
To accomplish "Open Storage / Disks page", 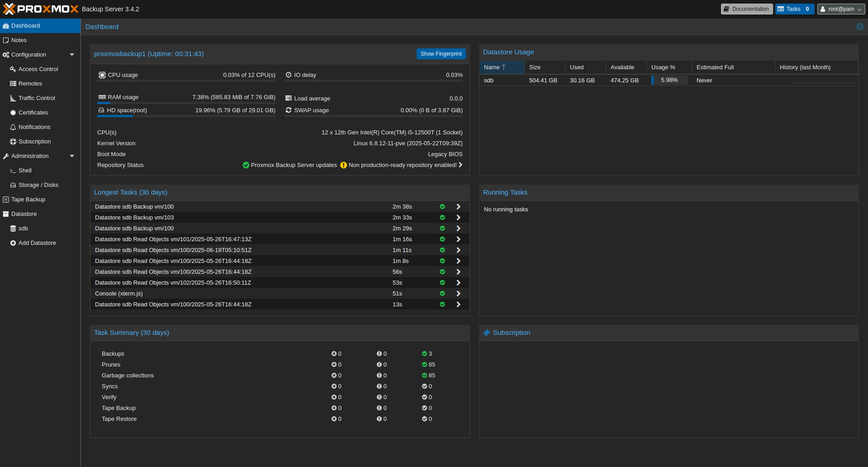I will (x=40, y=185).
